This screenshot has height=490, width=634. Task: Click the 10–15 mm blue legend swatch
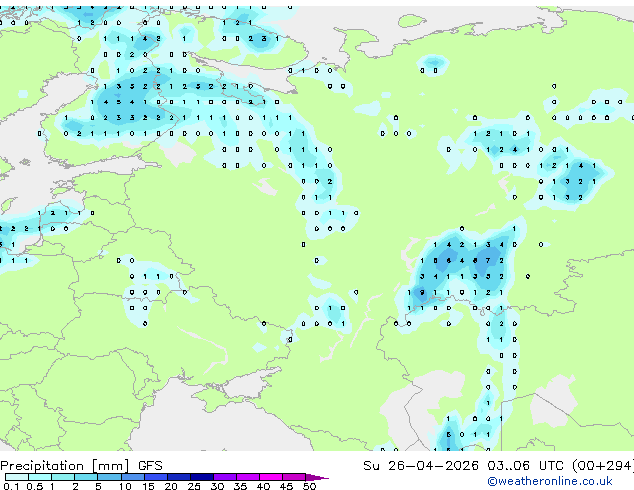133,477
